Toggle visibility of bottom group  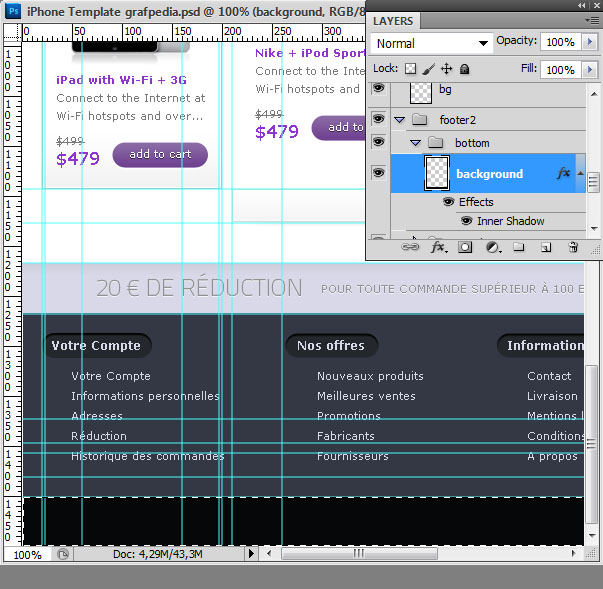click(x=378, y=142)
